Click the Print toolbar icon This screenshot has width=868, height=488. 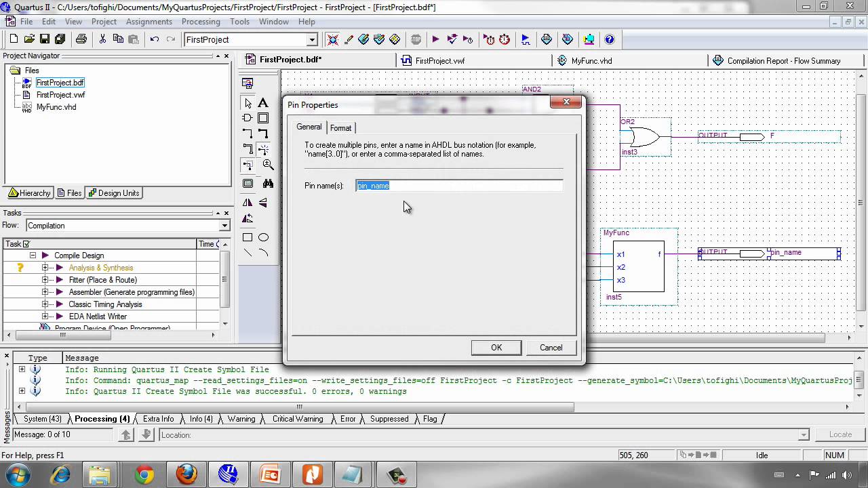pos(81,39)
